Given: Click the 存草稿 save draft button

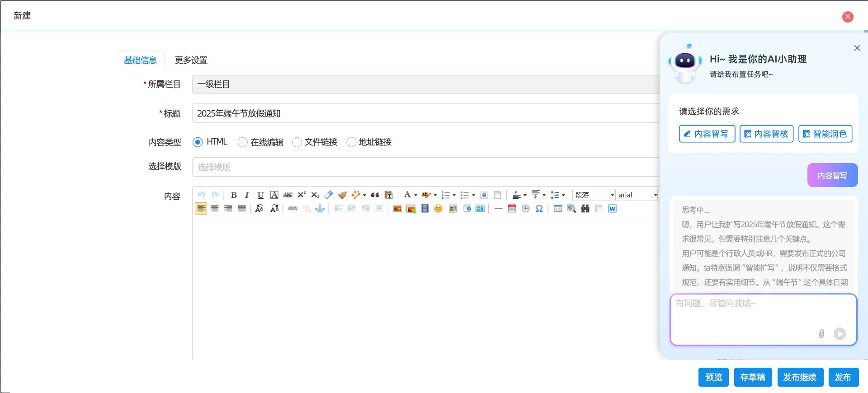Looking at the screenshot, I should pos(752,377).
